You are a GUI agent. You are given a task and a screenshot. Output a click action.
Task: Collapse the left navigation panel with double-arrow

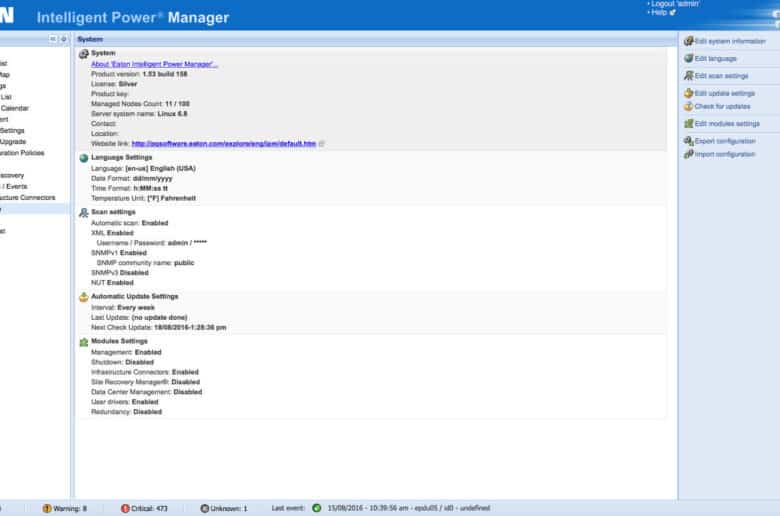pos(53,39)
